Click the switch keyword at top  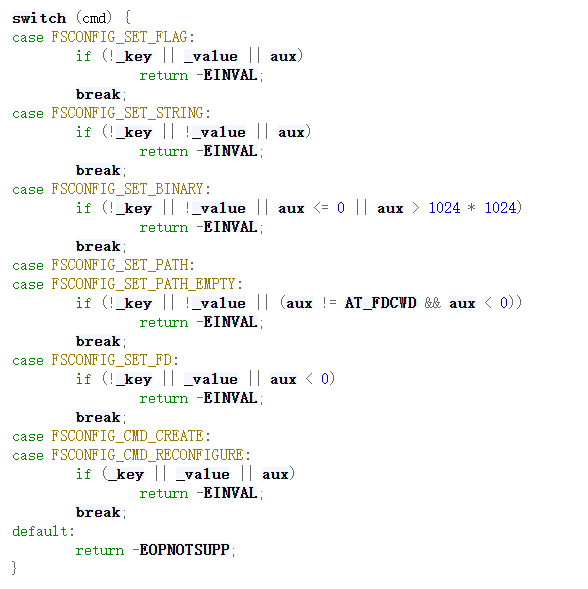[x=39, y=18]
